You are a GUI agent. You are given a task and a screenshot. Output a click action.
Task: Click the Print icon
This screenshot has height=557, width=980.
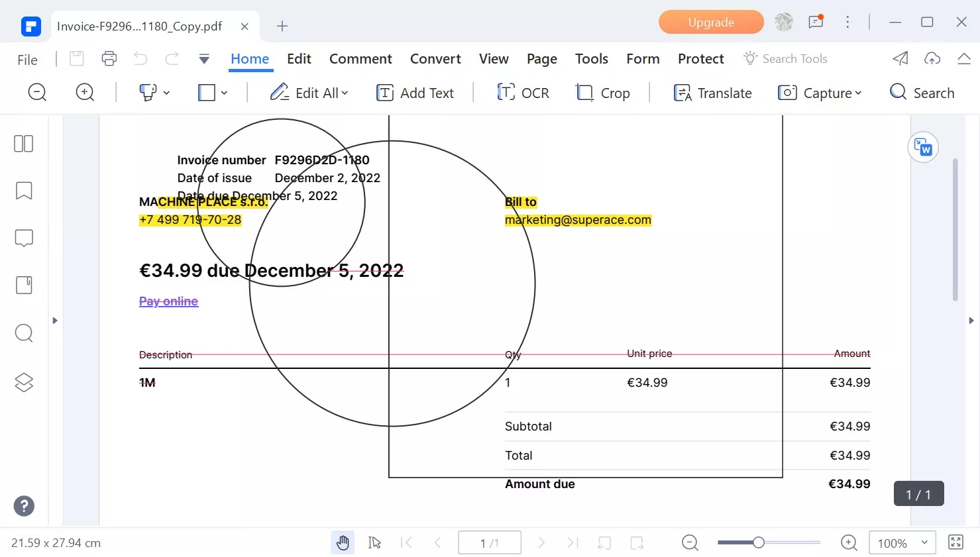(x=109, y=59)
